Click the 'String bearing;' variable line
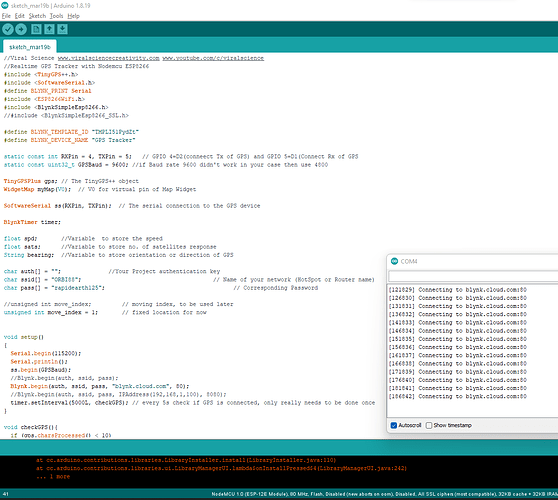558x500 pixels. [119, 255]
